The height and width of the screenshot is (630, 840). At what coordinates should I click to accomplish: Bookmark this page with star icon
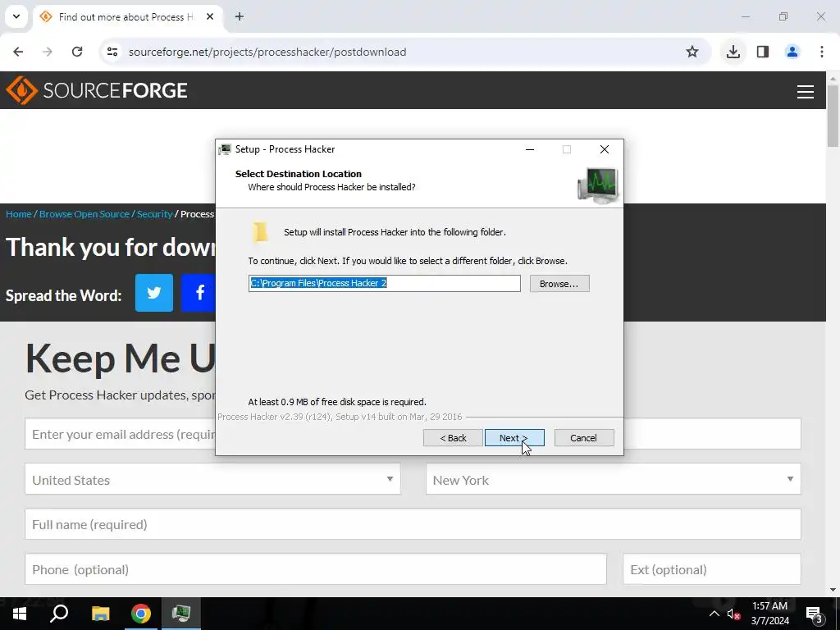click(692, 52)
